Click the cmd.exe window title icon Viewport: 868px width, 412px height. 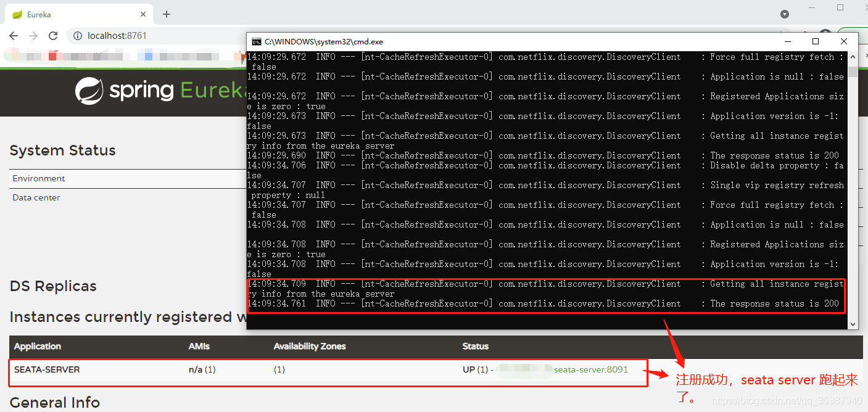pos(256,42)
